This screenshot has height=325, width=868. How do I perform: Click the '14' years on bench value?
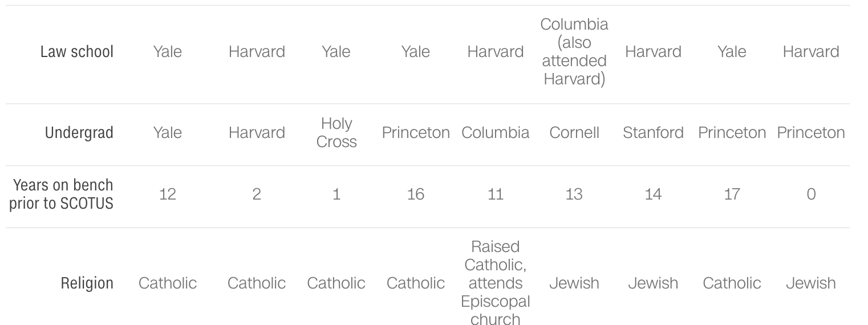[x=653, y=194]
